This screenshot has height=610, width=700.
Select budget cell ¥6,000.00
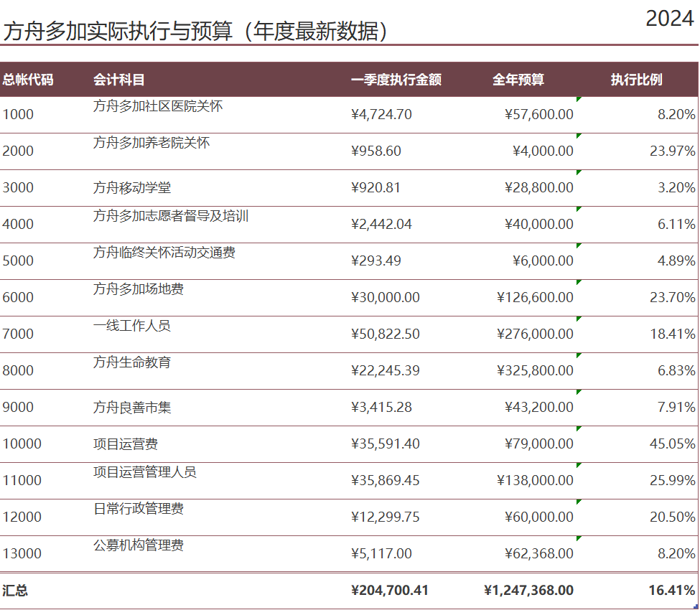coord(543,261)
